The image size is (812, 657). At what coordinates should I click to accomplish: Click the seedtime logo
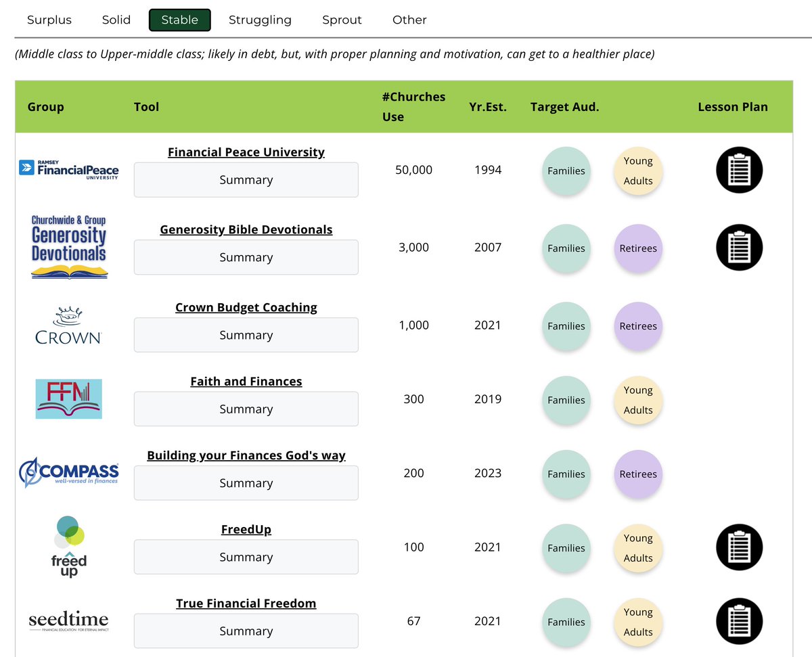68,620
